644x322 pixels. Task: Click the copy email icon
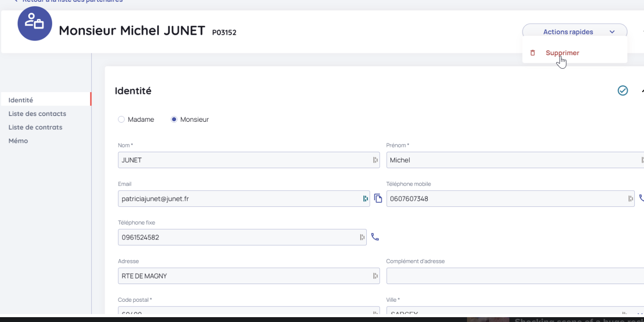[x=378, y=198]
